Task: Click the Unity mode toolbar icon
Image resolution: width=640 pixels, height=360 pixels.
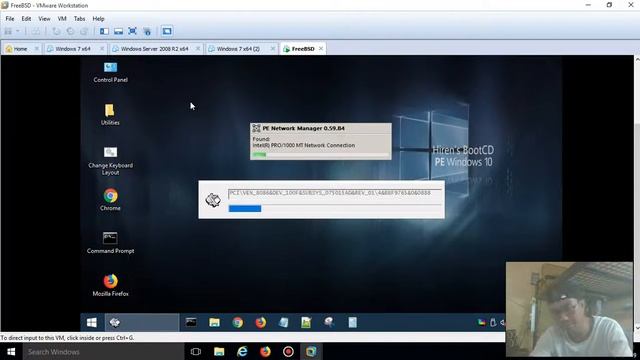Action: click(x=147, y=31)
